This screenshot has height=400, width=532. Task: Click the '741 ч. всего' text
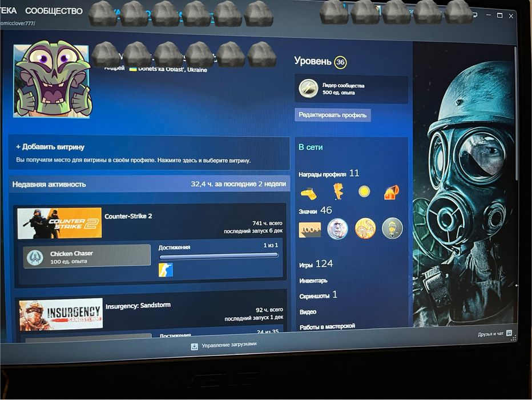click(x=267, y=223)
